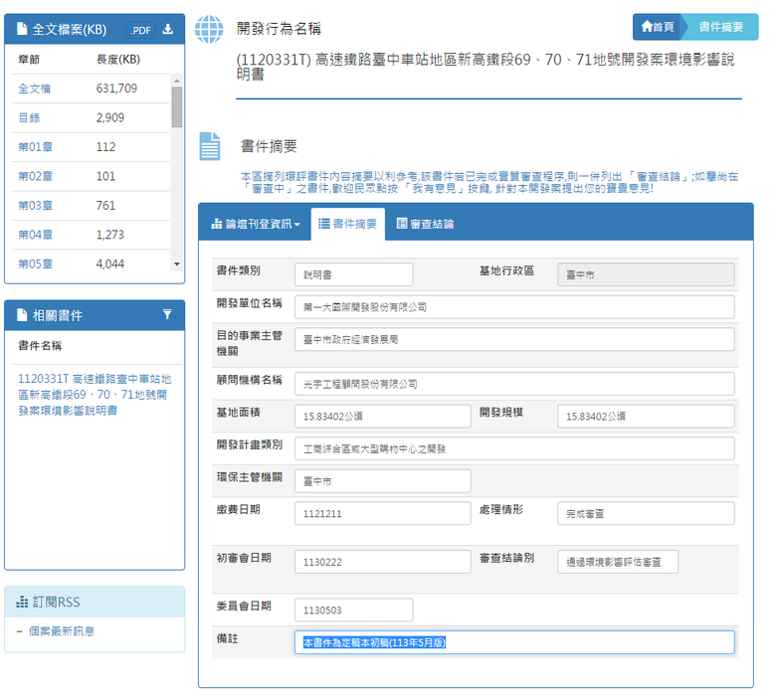The height and width of the screenshot is (700, 776).
Task: Click the 基地行政區 field showing 臺中市
Action: [646, 274]
